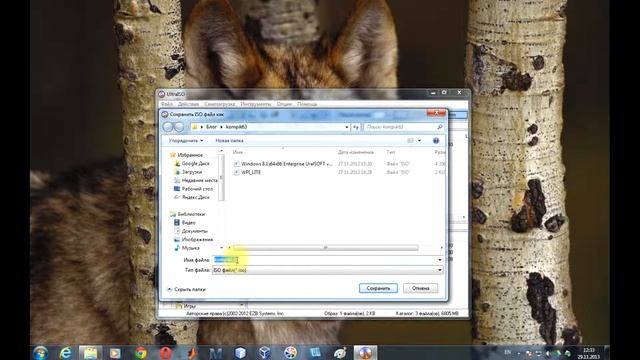Open the help icon in the dialog toolbar
640x360 pixels.
(436, 140)
